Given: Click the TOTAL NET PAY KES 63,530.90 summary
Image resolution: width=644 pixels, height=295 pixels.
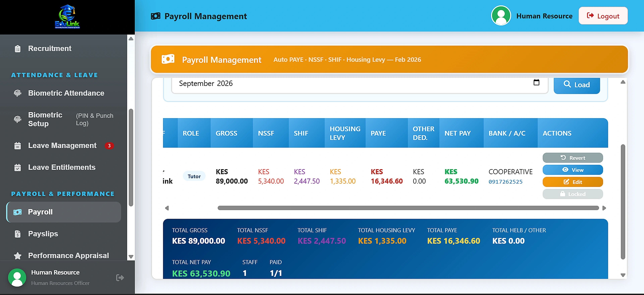Looking at the screenshot, I should [x=201, y=268].
